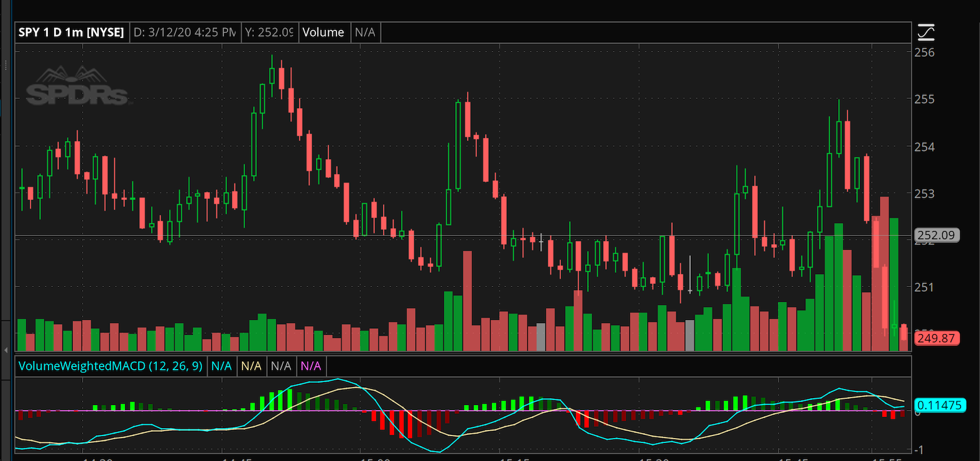Open the drawing tools icon above the price axis
The image size is (980, 461).
click(x=926, y=32)
